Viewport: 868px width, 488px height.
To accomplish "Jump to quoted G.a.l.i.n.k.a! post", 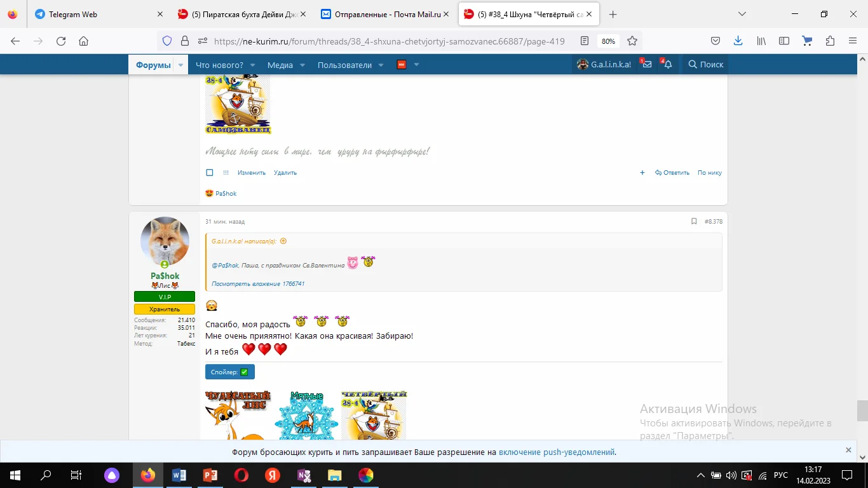I will [283, 241].
